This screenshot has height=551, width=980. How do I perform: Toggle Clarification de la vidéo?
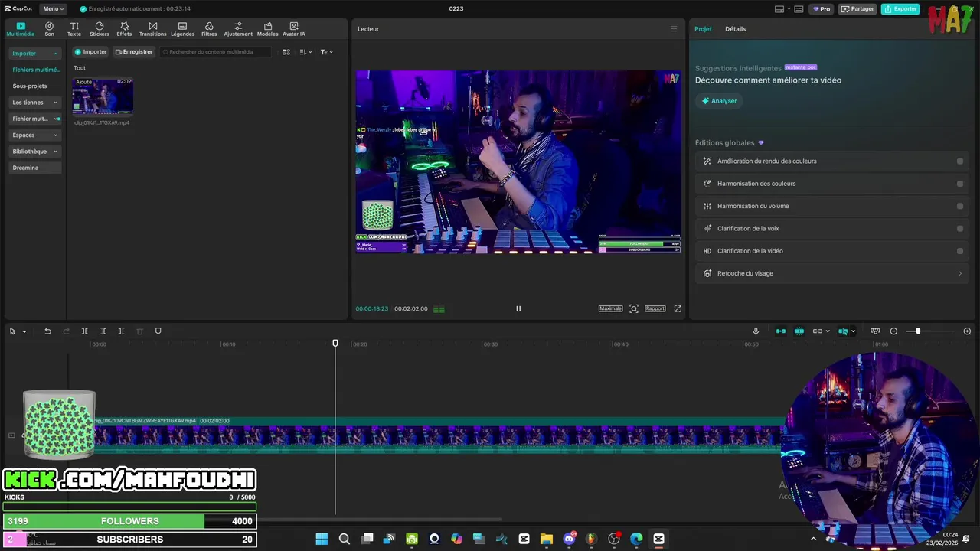point(960,251)
